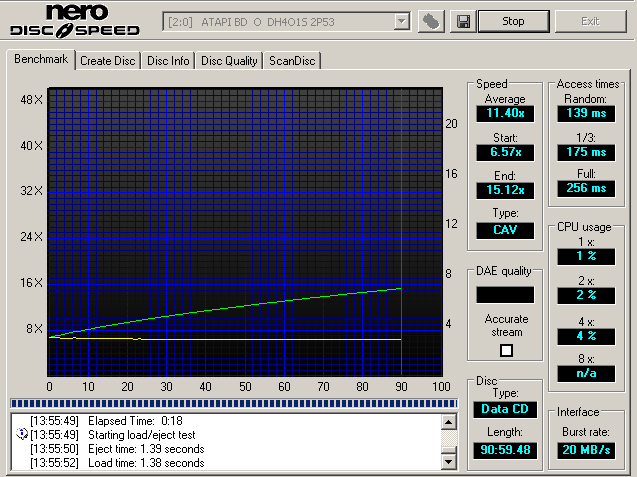Click the save floppy disk icon
The width and height of the screenshot is (637, 477).
click(x=463, y=21)
